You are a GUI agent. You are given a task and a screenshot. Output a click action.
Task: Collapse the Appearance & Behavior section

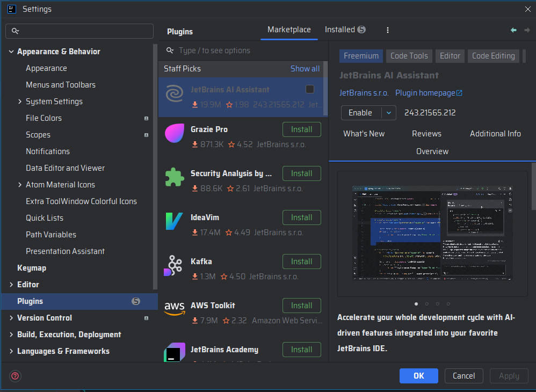click(11, 52)
